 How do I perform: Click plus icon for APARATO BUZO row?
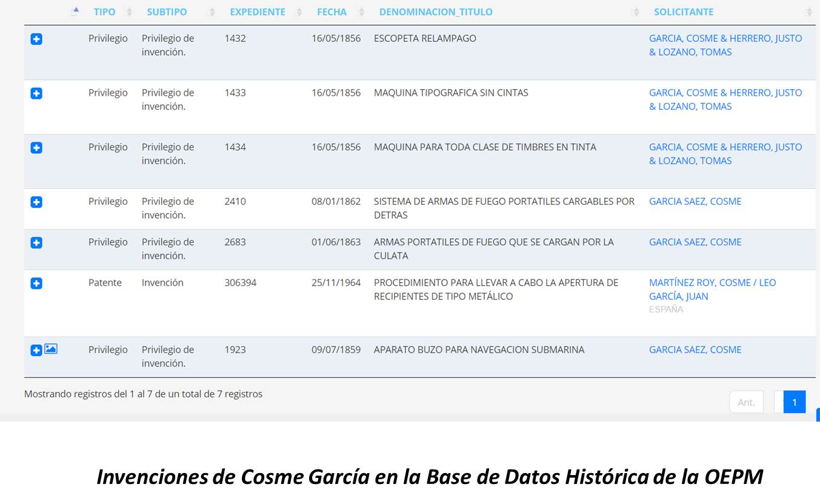[36, 350]
